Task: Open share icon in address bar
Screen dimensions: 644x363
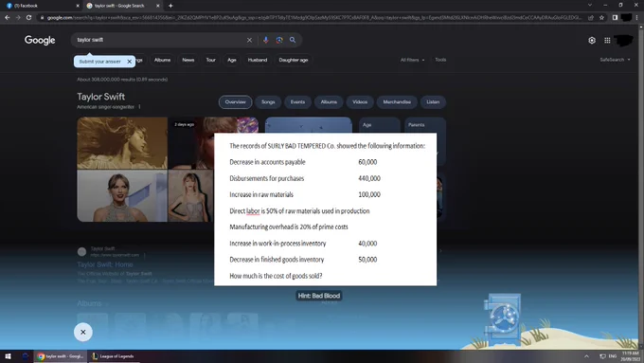Action: (x=591, y=17)
